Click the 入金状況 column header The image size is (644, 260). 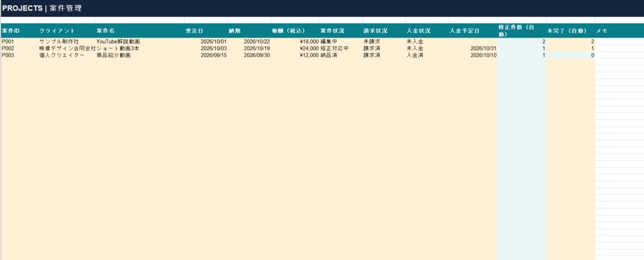coord(427,31)
